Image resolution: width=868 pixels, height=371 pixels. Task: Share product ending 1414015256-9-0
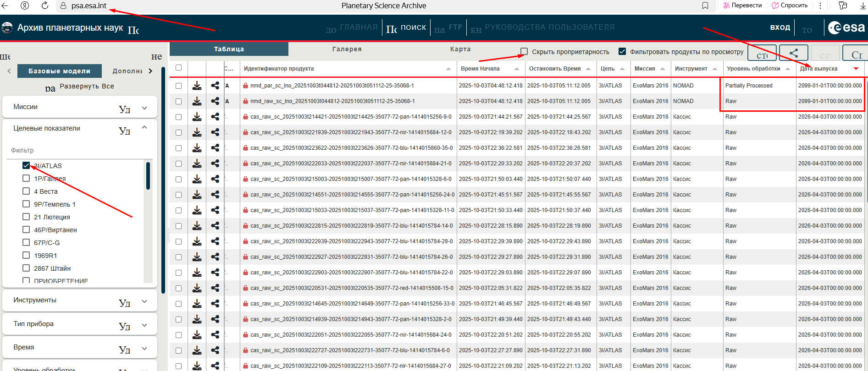[215, 117]
